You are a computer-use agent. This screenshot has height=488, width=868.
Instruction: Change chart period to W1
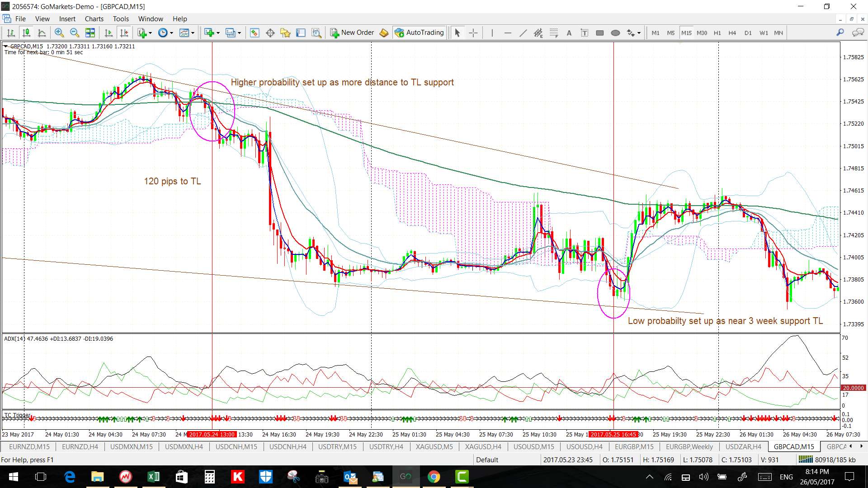click(764, 33)
